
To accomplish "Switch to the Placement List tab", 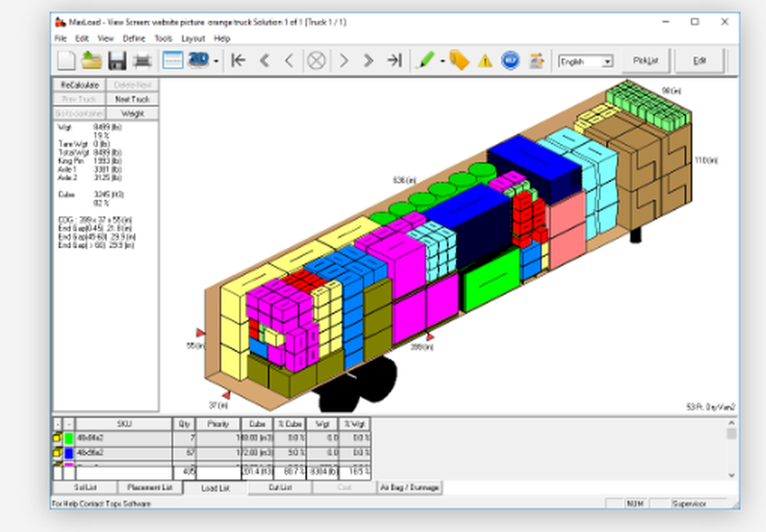I will 150,487.
